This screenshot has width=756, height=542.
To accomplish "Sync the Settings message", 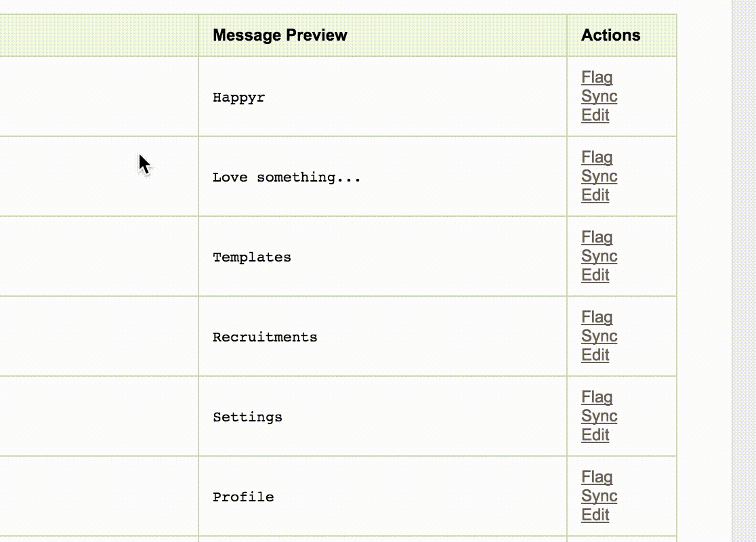I will [x=599, y=417].
